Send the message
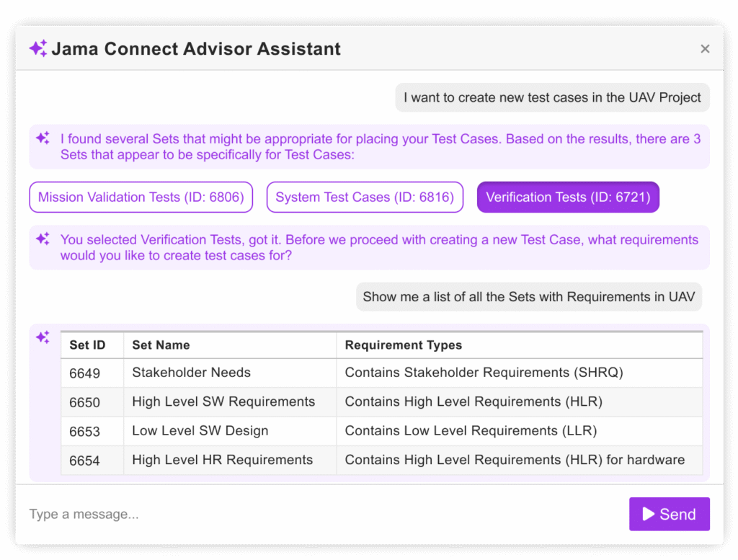This screenshot has height=560, width=738. (669, 514)
